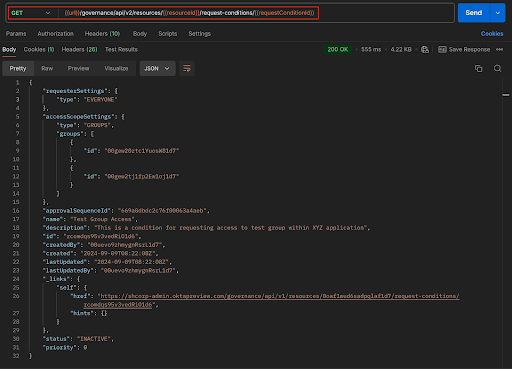Click the Send request button

474,13
